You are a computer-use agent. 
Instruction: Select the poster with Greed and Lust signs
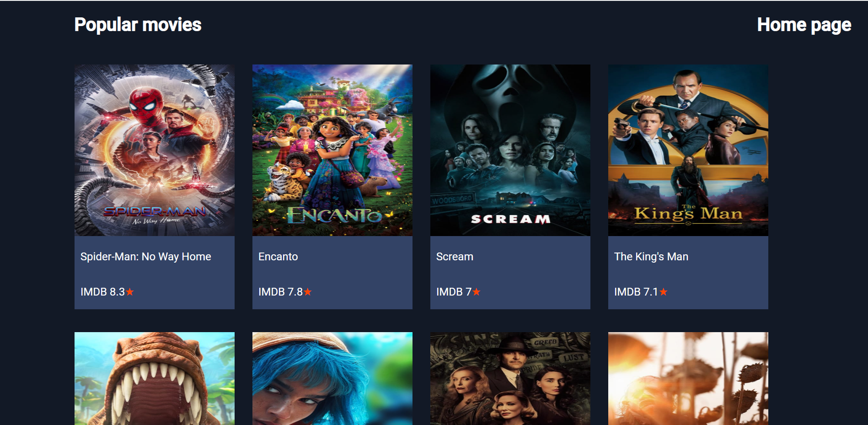[510, 378]
